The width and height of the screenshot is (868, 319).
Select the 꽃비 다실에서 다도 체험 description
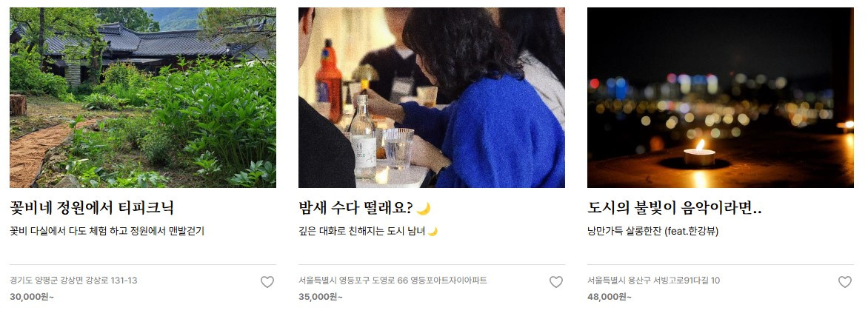107,231
